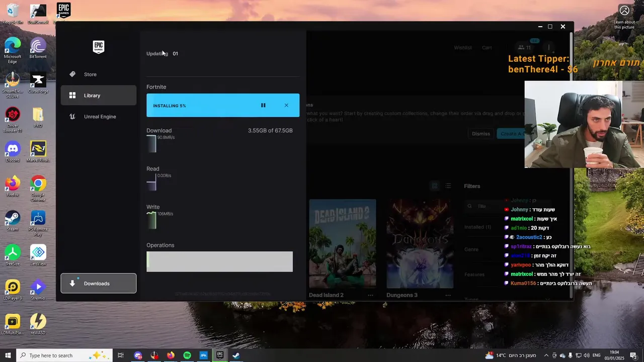
Task: Show hidden tray icons chevron
Action: click(546, 355)
